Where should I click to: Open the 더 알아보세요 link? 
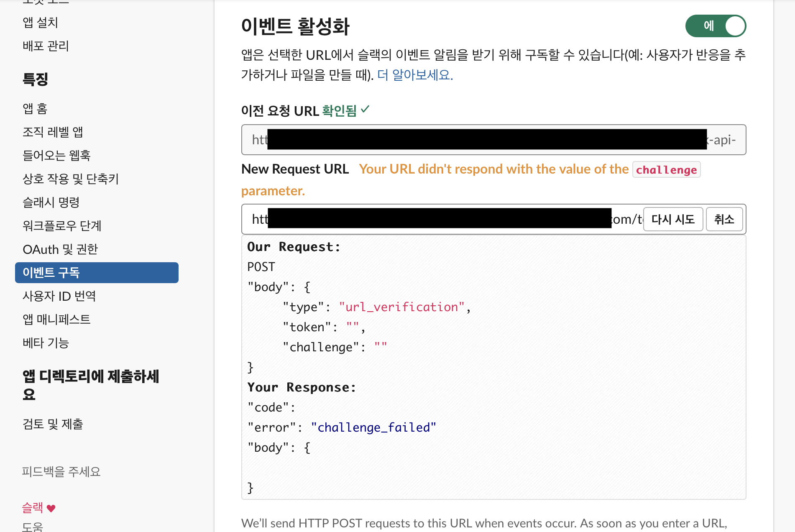click(415, 75)
